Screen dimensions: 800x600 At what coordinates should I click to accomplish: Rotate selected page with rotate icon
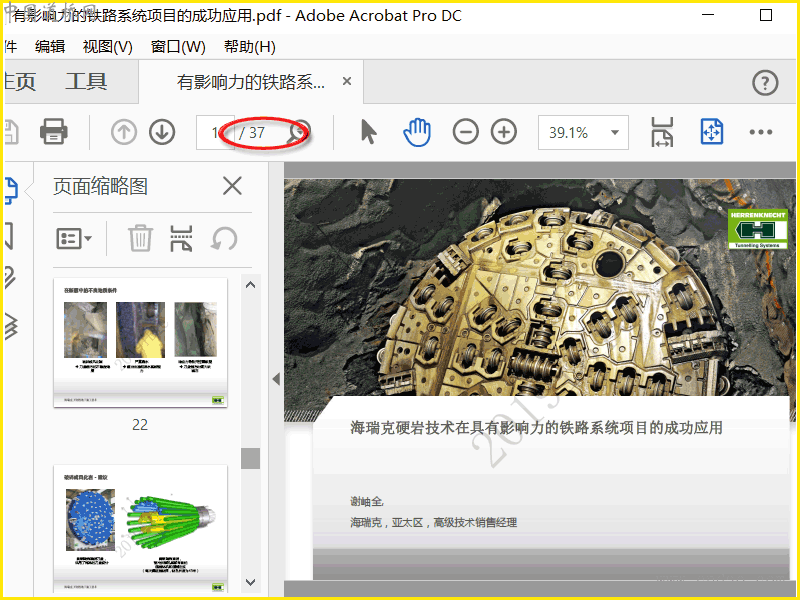[x=224, y=238]
